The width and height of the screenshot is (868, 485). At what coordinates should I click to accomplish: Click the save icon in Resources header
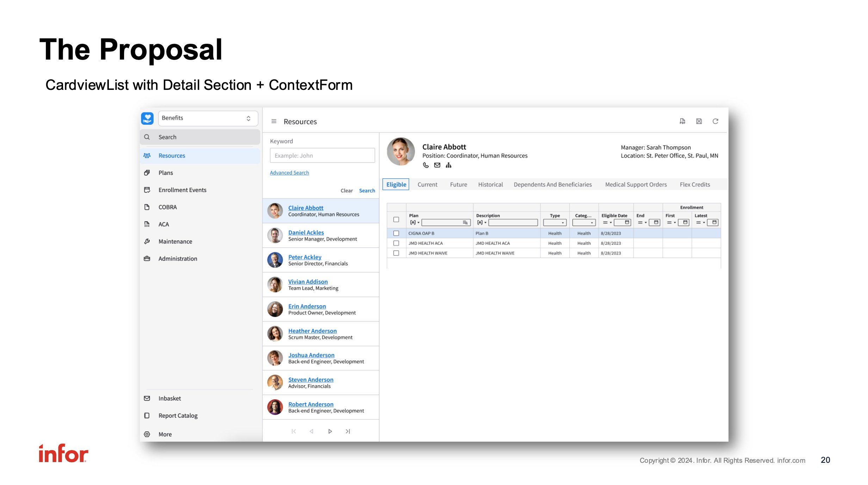(699, 121)
